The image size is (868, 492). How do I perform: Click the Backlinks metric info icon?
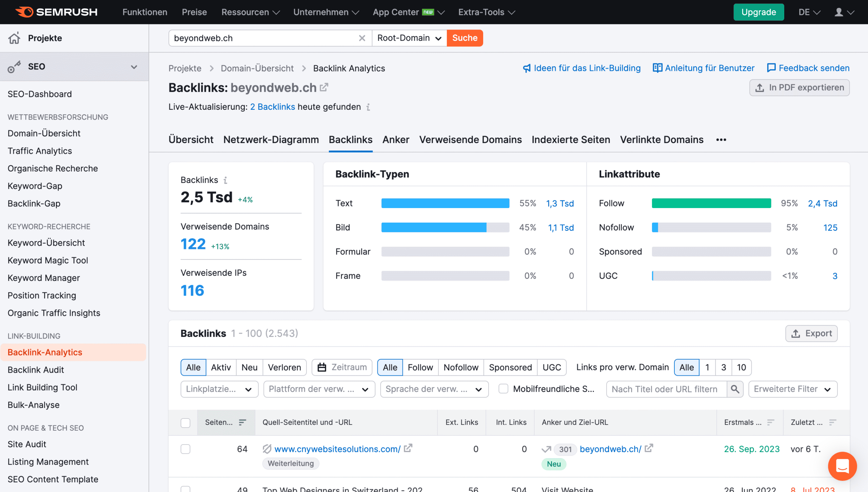[225, 180]
